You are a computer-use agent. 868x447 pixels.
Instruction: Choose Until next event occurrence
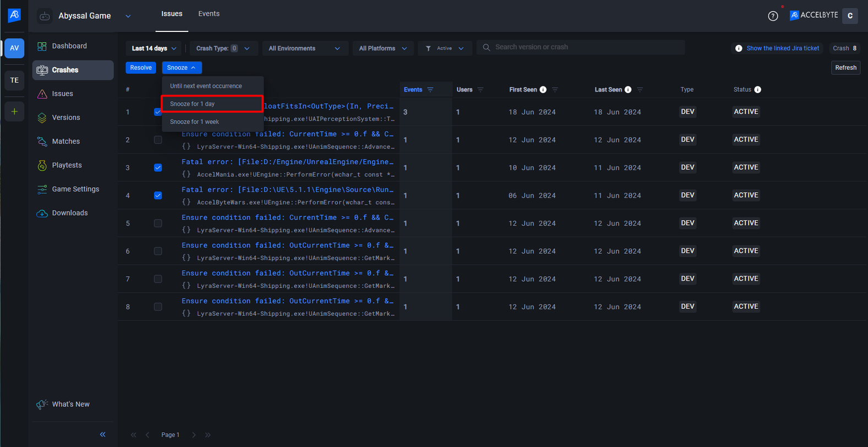pyautogui.click(x=212, y=86)
